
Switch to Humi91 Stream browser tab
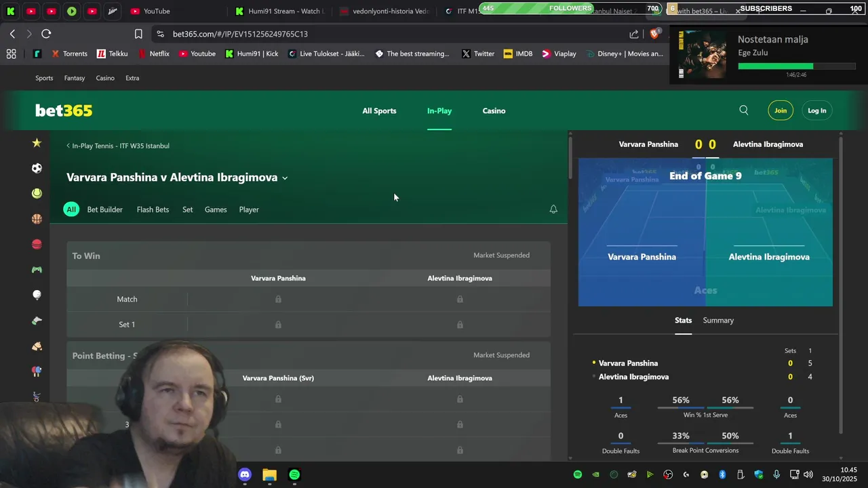click(279, 12)
